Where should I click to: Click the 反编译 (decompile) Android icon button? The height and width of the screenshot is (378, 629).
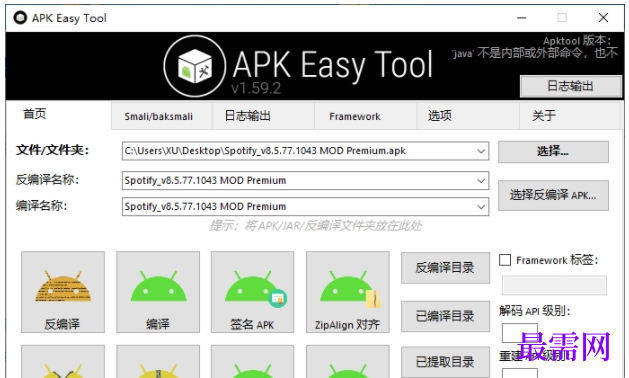coord(63,292)
